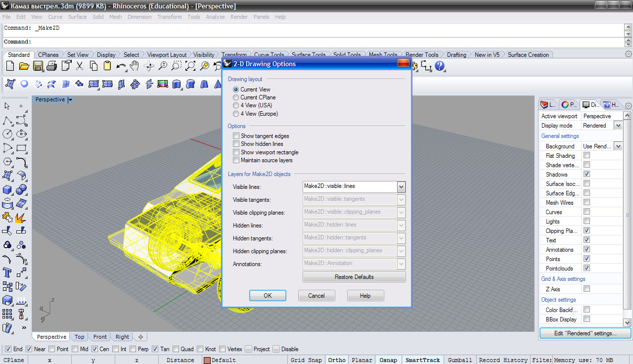Open the Visible lines layer dropdown
The height and width of the screenshot is (364, 633).
click(401, 186)
